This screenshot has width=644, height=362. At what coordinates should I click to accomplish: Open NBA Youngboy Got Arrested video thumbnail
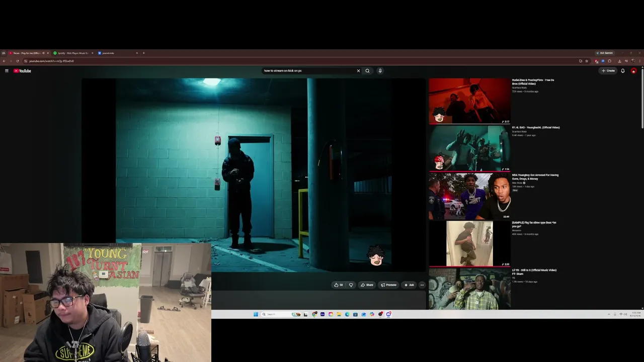click(469, 196)
